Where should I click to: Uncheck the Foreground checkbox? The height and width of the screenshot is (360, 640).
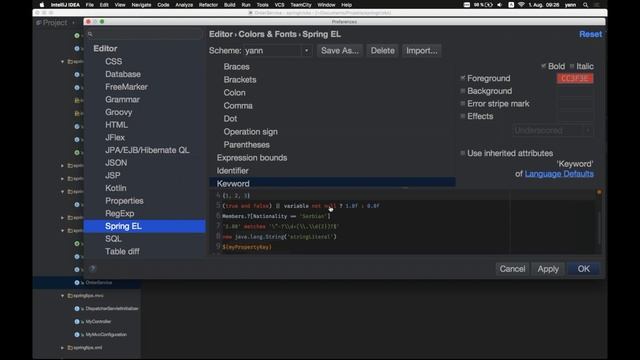click(462, 78)
